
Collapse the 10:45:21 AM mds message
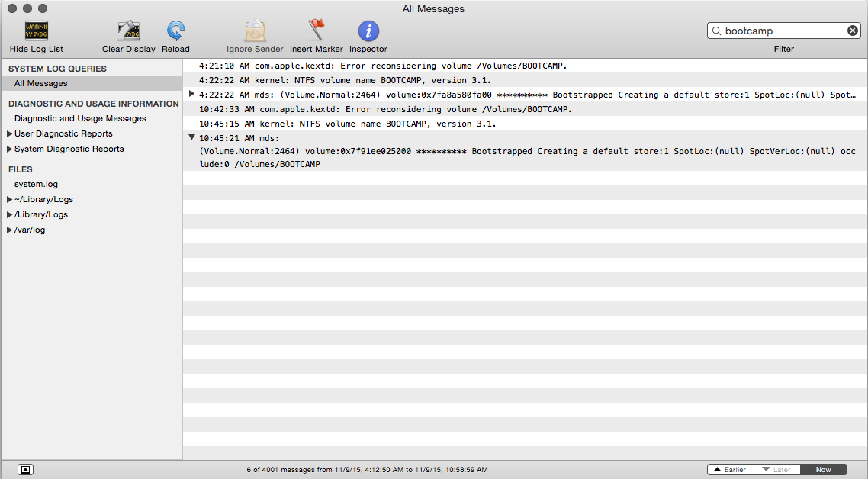pyautogui.click(x=191, y=137)
